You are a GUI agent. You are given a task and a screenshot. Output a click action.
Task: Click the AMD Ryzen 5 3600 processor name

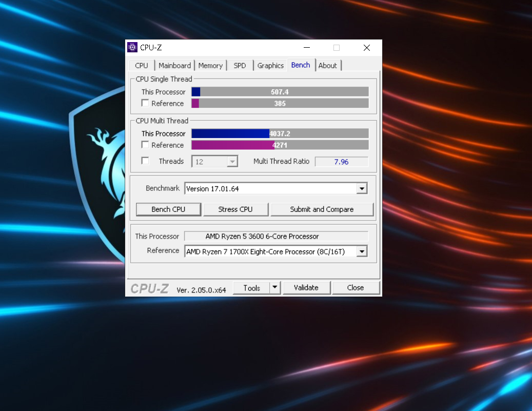(276, 236)
